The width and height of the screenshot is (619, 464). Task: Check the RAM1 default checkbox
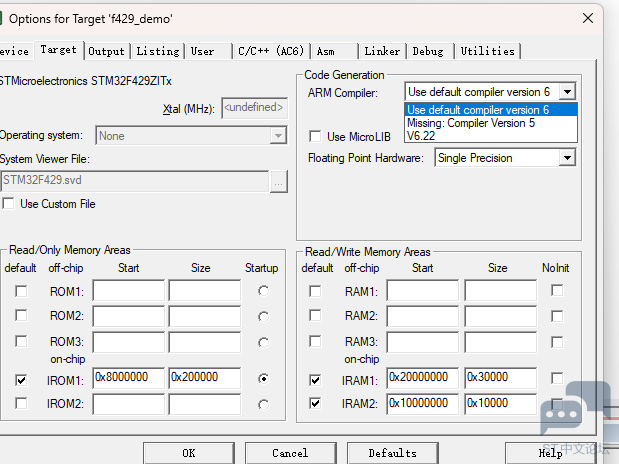(x=315, y=291)
